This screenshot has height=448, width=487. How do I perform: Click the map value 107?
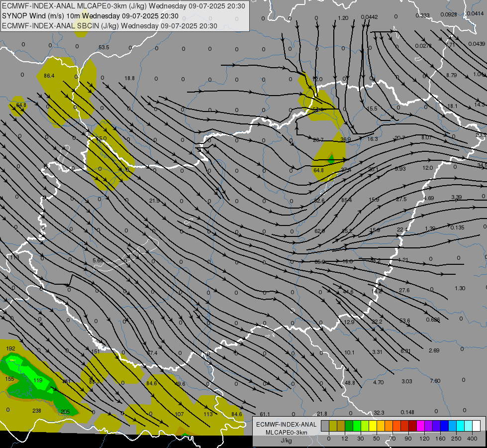point(179,414)
